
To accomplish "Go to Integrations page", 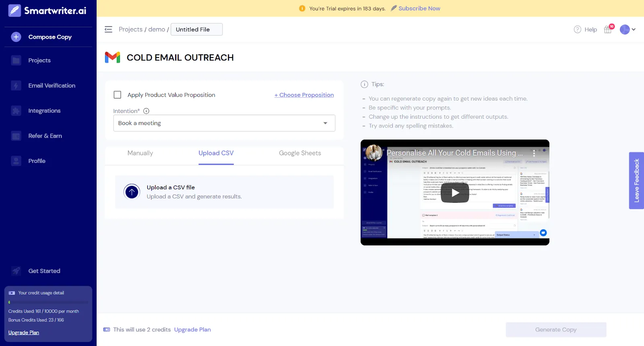I will (44, 111).
